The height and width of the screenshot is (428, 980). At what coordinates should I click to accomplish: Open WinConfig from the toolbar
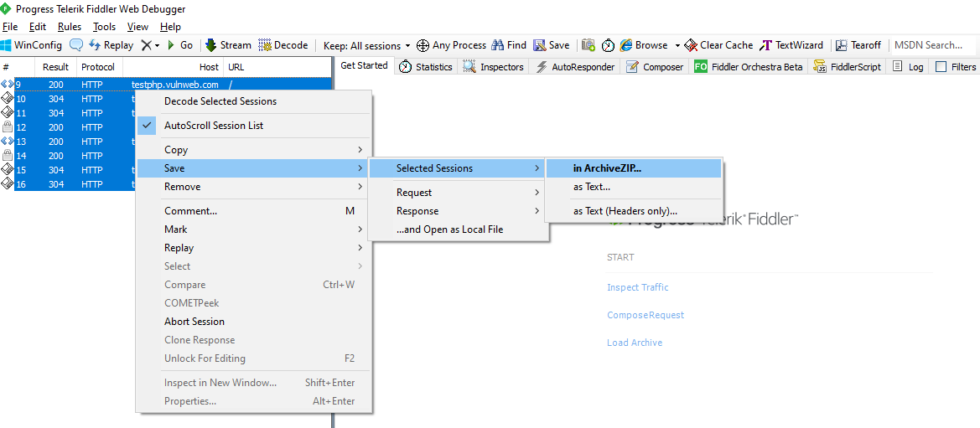pyautogui.click(x=31, y=45)
